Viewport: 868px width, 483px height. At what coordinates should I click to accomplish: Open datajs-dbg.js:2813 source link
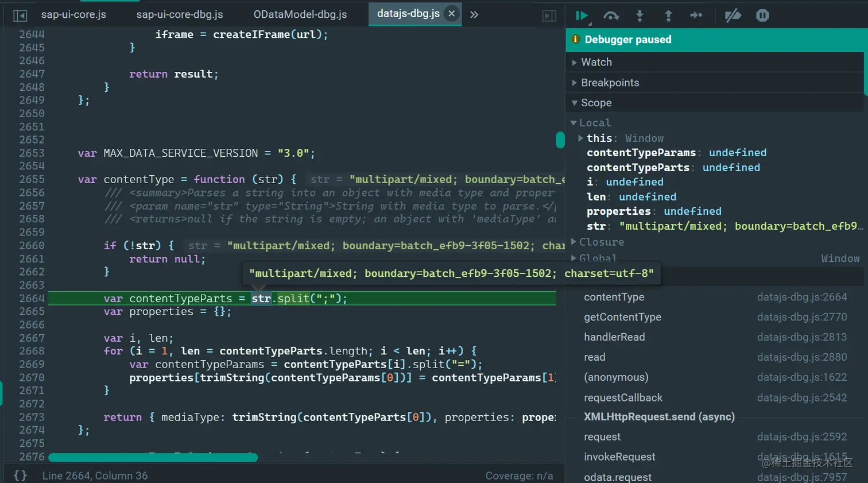tap(802, 337)
